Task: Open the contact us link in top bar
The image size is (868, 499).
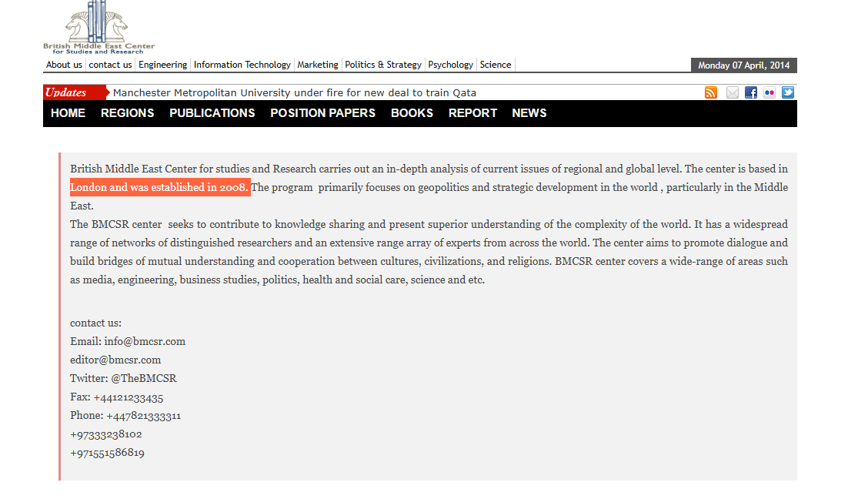Action: 110,65
